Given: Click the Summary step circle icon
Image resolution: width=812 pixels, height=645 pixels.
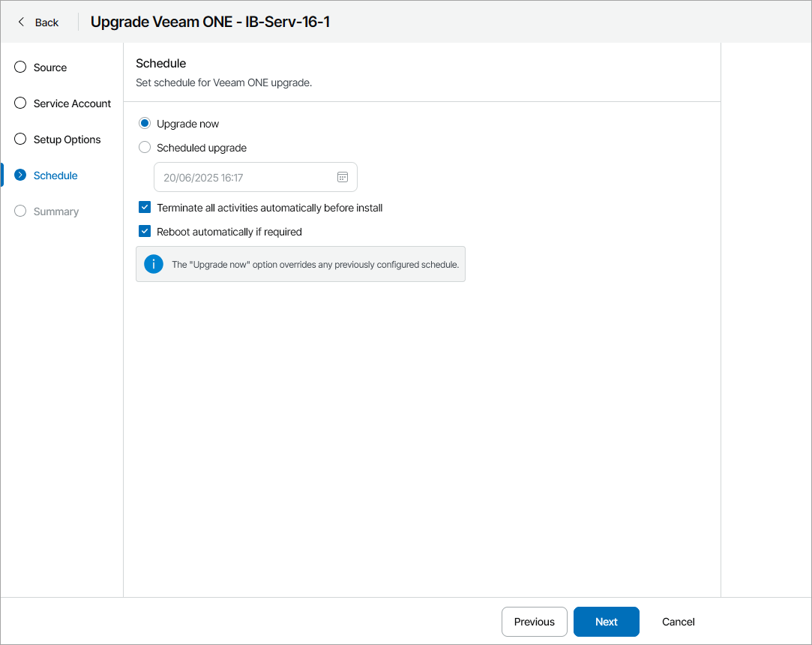Looking at the screenshot, I should tap(19, 211).
